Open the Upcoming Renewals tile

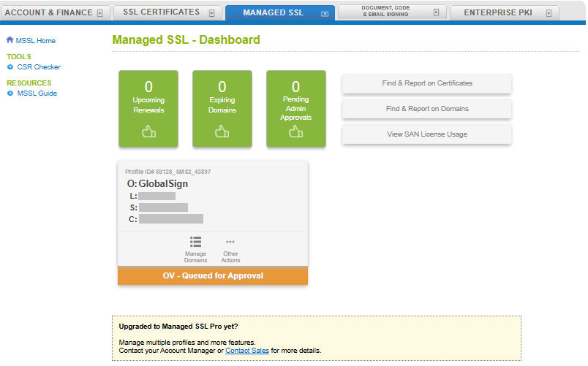pyautogui.click(x=148, y=109)
